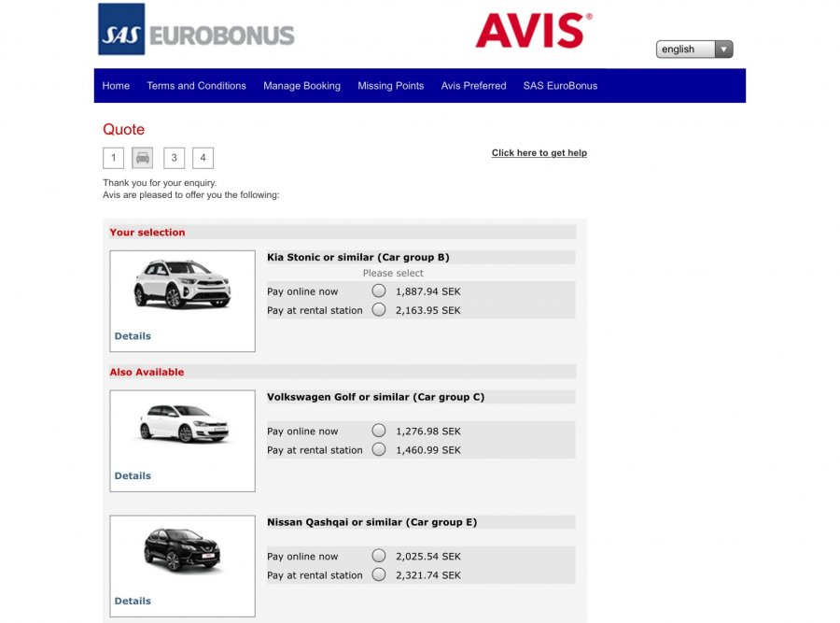Open Terms and Conditions page
Screen dimensions: 840x623
coord(196,86)
